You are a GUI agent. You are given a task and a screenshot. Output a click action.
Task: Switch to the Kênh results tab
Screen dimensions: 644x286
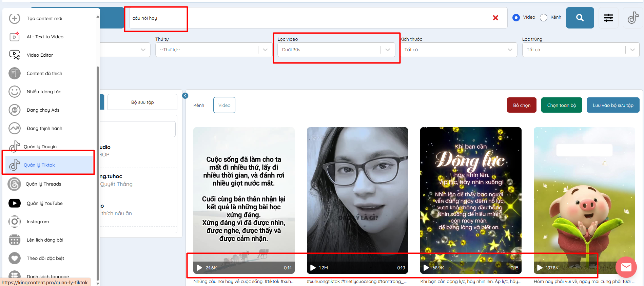click(199, 105)
